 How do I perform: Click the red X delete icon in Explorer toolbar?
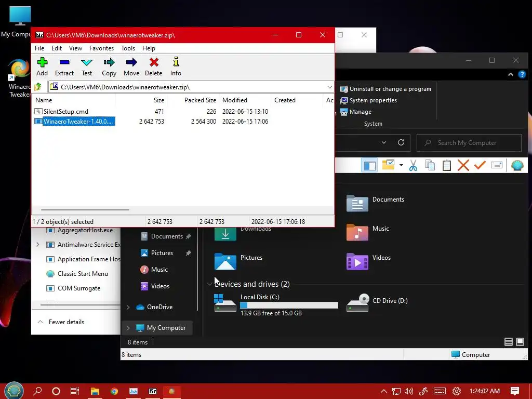[x=463, y=166]
